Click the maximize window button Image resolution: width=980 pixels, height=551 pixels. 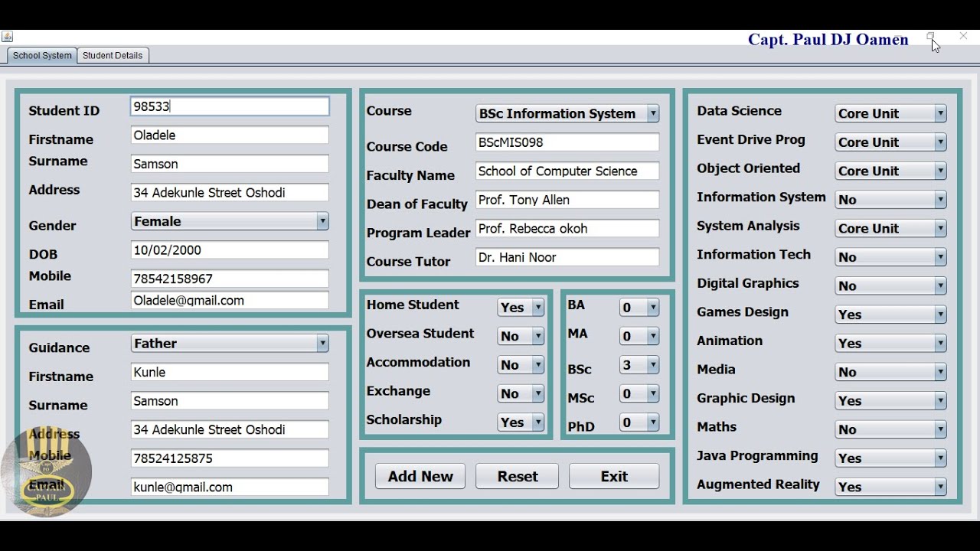pyautogui.click(x=931, y=36)
